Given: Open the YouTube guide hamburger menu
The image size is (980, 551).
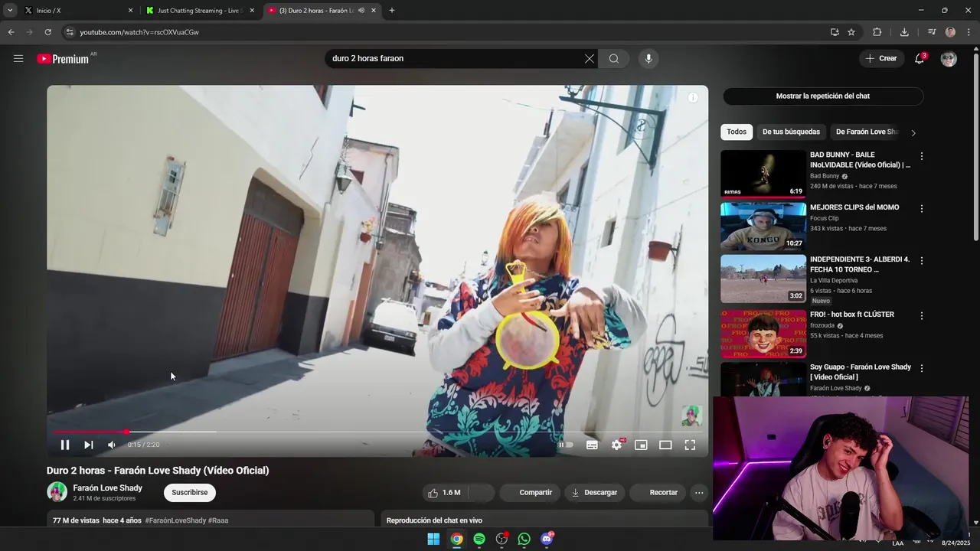Looking at the screenshot, I should tap(18, 58).
